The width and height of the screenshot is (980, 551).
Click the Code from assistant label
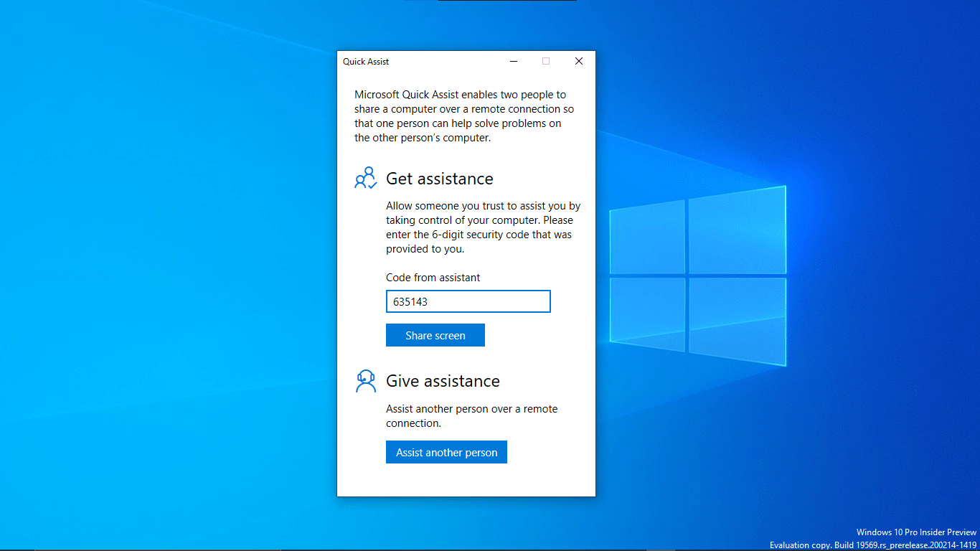coord(433,278)
